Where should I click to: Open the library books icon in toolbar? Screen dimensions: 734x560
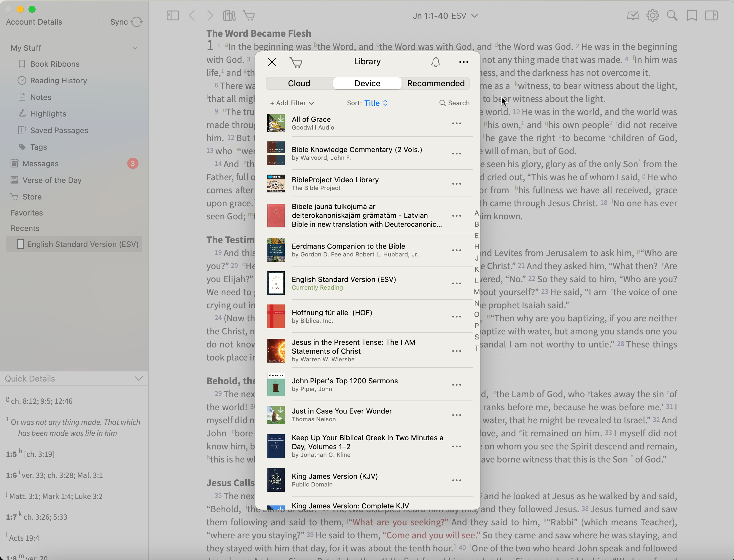point(229,16)
